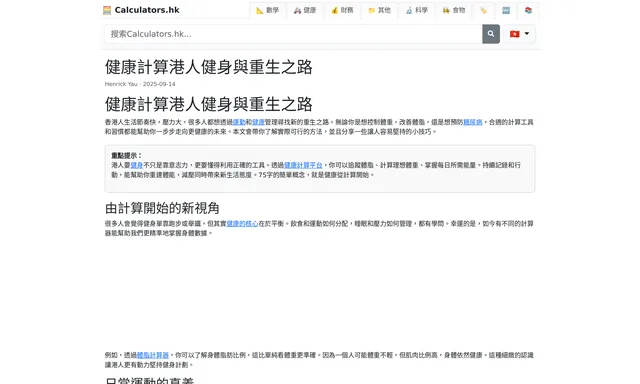640x384 pixels.
Task: Open the 食物 (Food) tab
Action: [x=454, y=10]
